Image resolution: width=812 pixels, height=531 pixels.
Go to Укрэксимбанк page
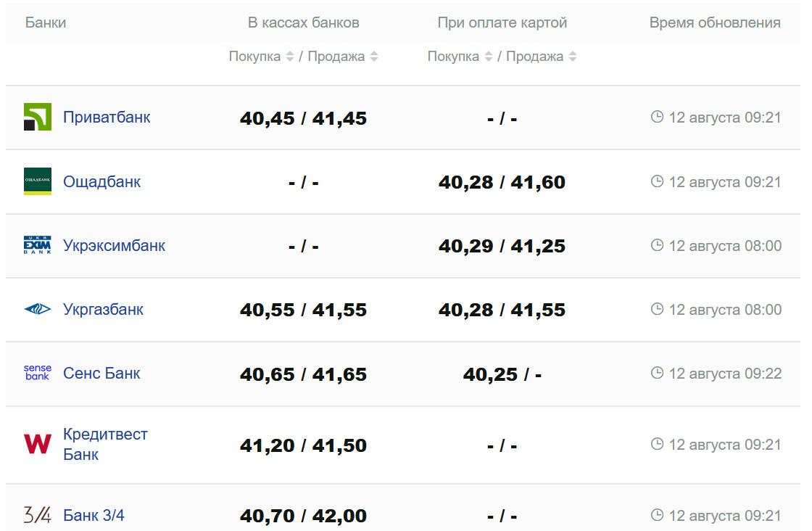114,246
